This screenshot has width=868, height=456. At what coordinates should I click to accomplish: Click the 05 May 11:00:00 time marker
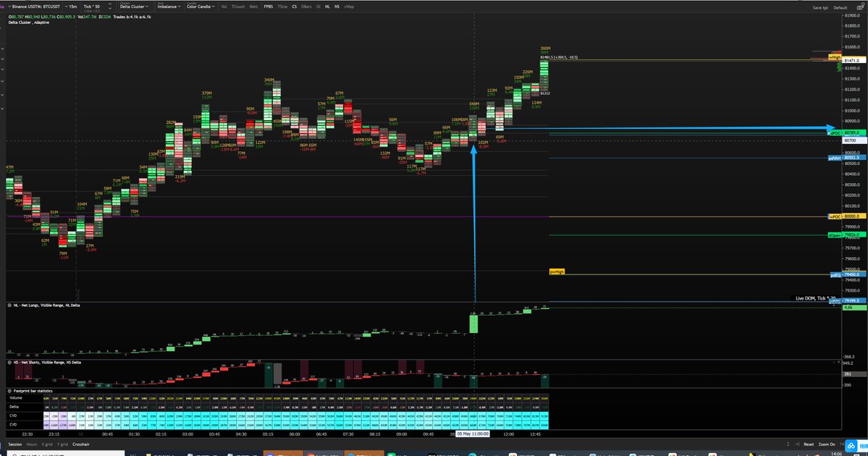click(x=473, y=434)
